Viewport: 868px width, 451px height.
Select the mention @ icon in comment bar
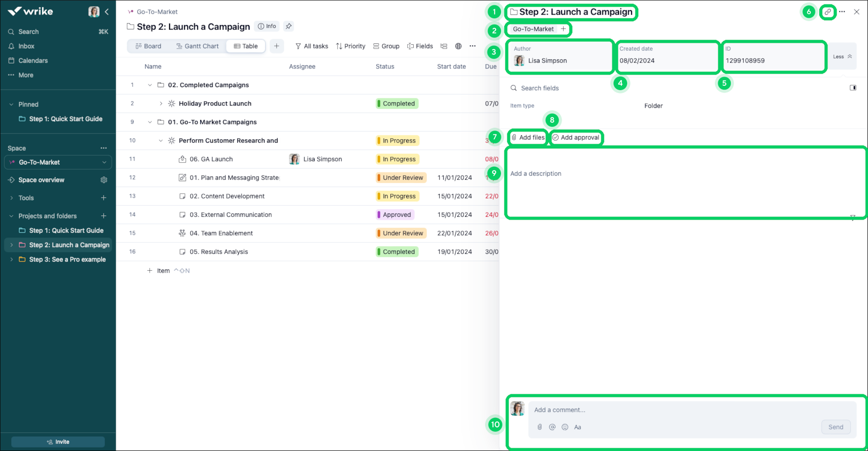click(552, 427)
